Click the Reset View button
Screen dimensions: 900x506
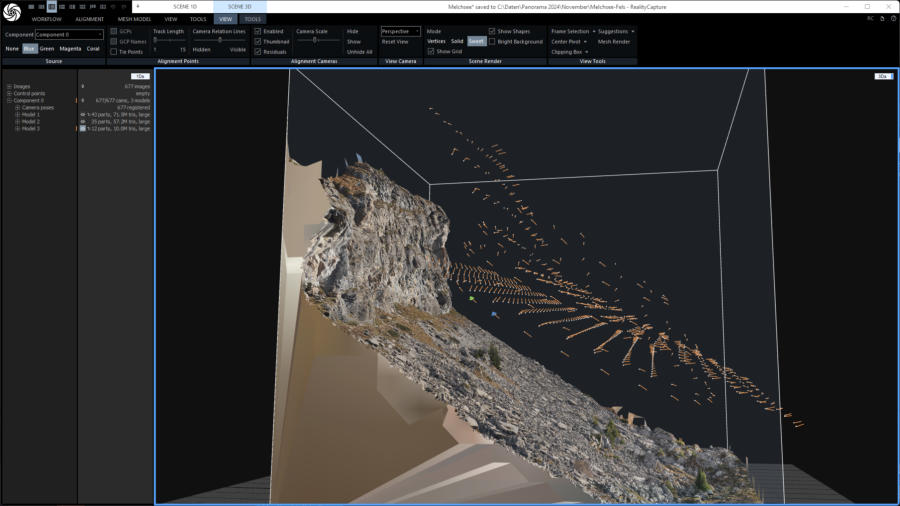click(395, 42)
